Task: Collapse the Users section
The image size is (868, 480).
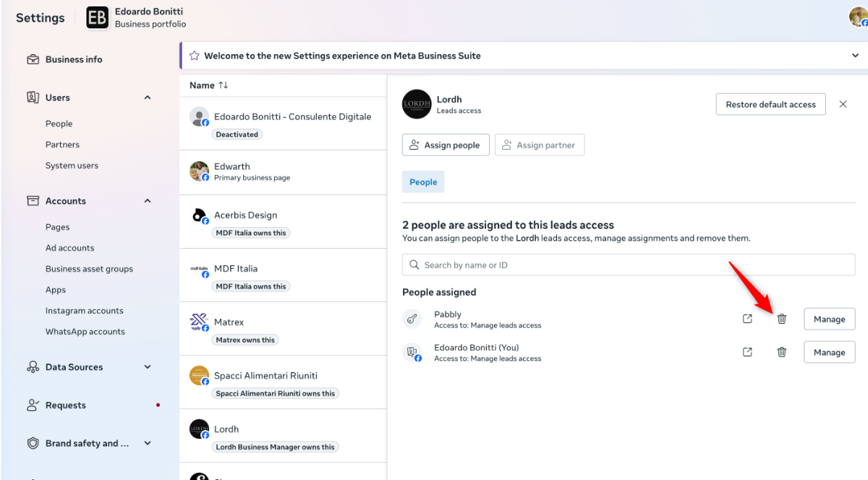Action: point(148,98)
